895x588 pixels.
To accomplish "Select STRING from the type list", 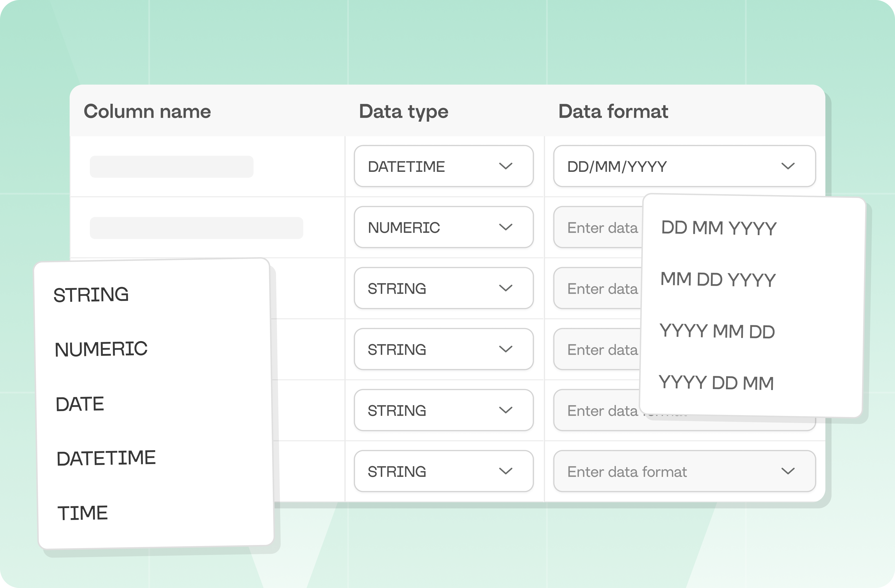I will coord(91,295).
